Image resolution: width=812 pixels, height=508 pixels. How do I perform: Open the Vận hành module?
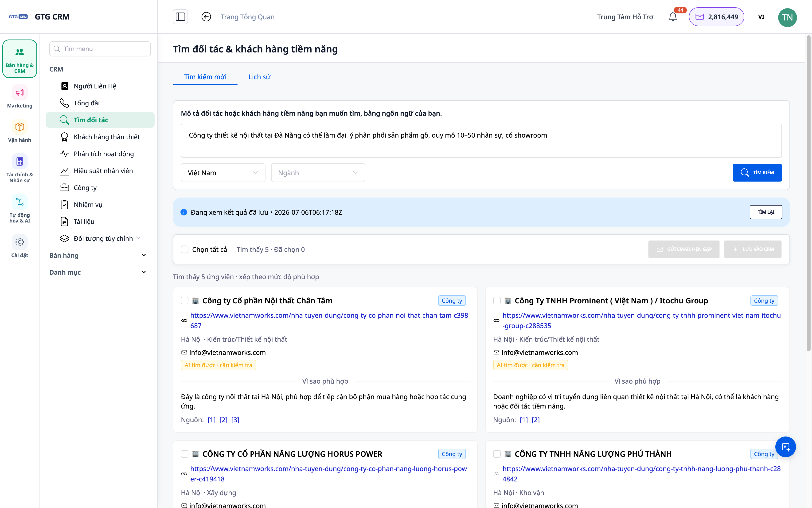(20, 131)
